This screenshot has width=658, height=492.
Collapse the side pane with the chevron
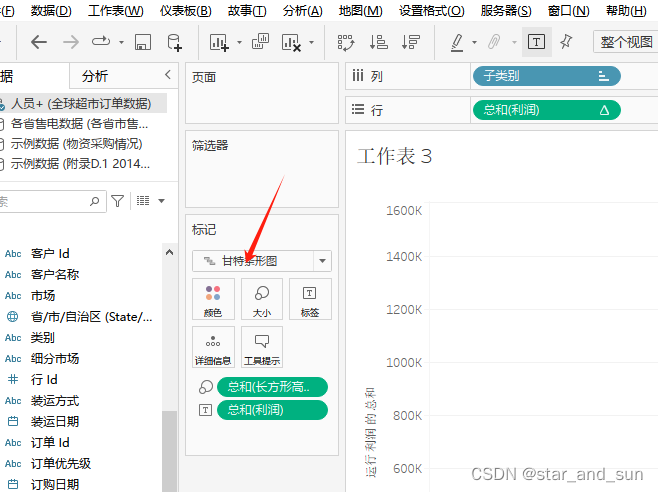[x=168, y=75]
